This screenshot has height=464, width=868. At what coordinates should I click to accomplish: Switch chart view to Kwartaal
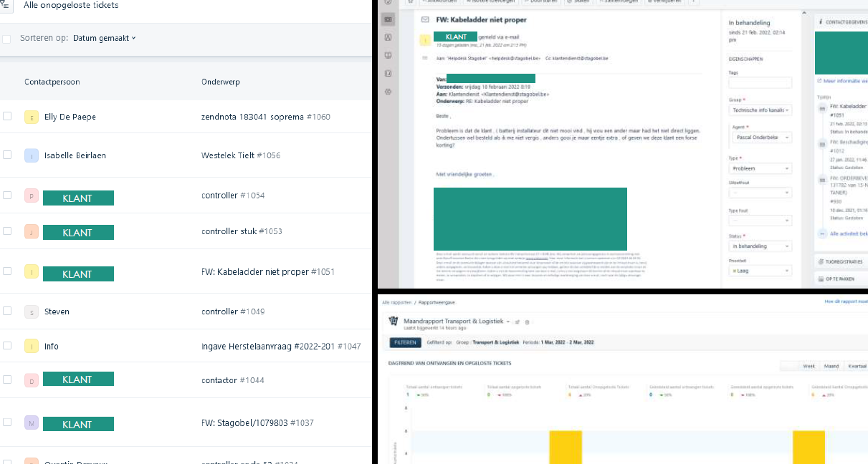click(x=857, y=366)
